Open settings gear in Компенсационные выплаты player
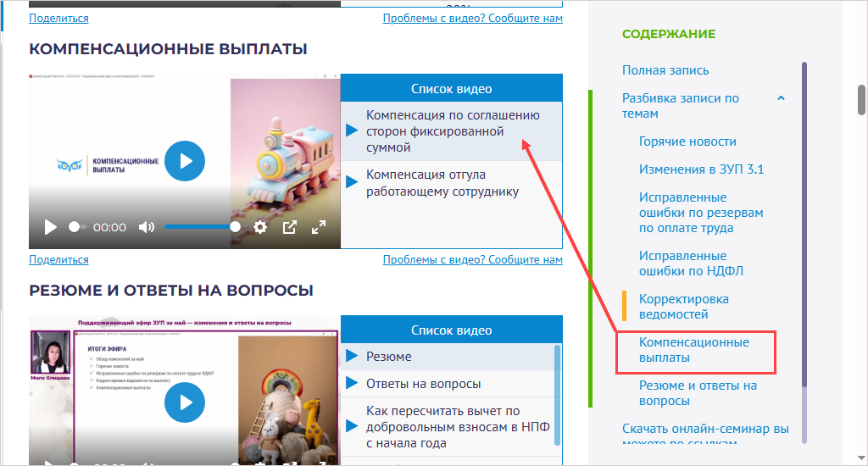Screen dimensions: 868x466 click(260, 227)
